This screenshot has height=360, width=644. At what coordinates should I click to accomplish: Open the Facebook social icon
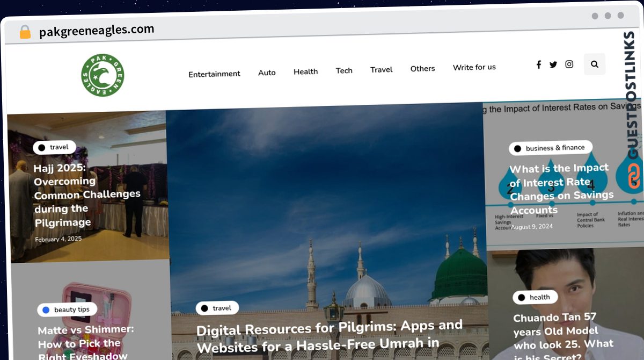[x=539, y=64]
